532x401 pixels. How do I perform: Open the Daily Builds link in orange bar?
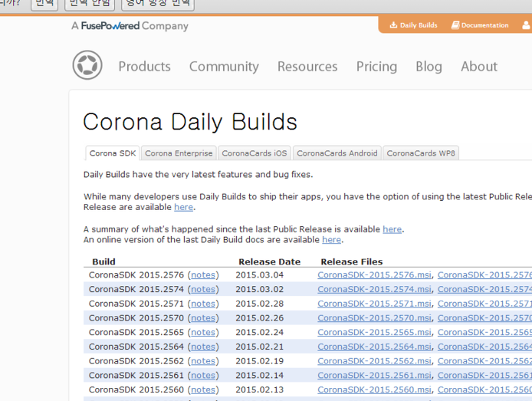(419, 25)
